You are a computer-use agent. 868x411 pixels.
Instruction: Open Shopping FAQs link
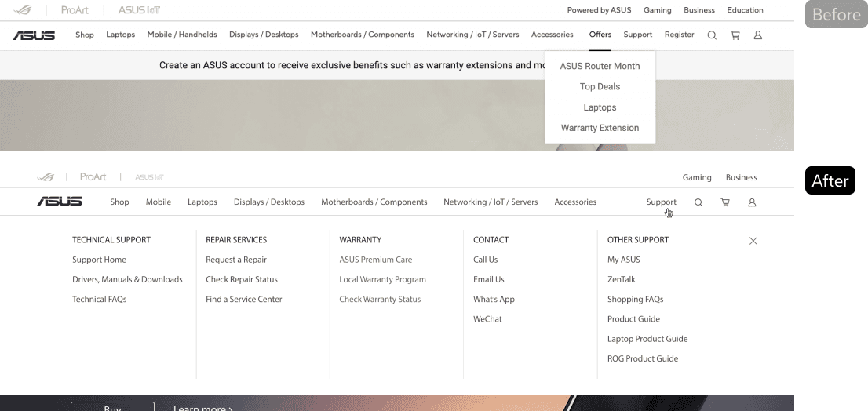(635, 300)
